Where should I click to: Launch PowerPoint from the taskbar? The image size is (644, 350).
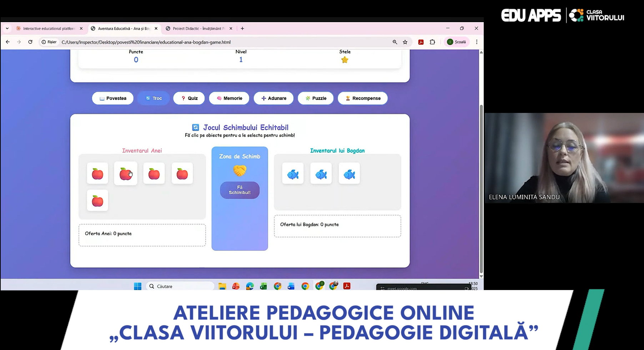(x=236, y=286)
